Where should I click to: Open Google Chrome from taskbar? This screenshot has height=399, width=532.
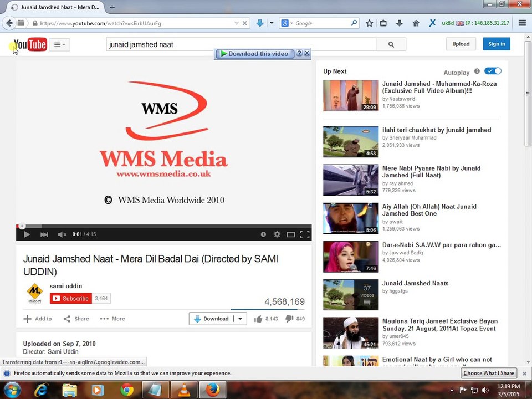126,390
